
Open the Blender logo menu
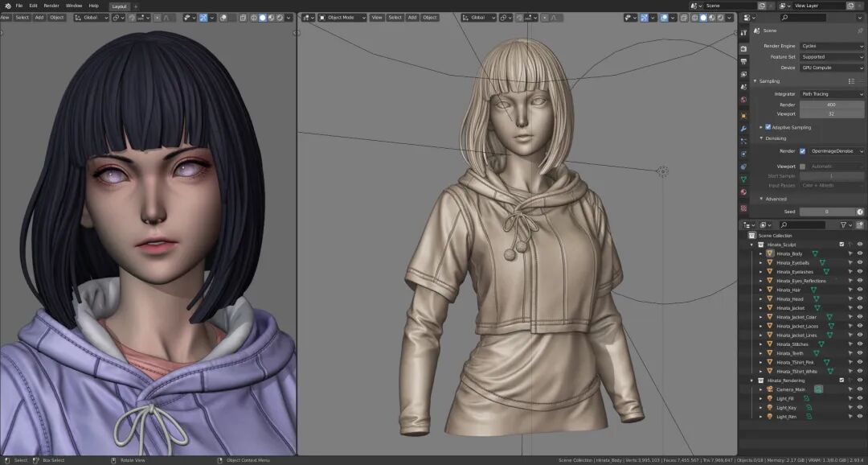point(7,6)
